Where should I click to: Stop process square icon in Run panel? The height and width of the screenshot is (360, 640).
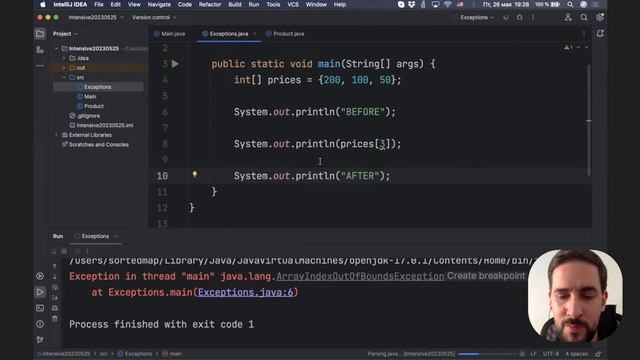(64, 251)
